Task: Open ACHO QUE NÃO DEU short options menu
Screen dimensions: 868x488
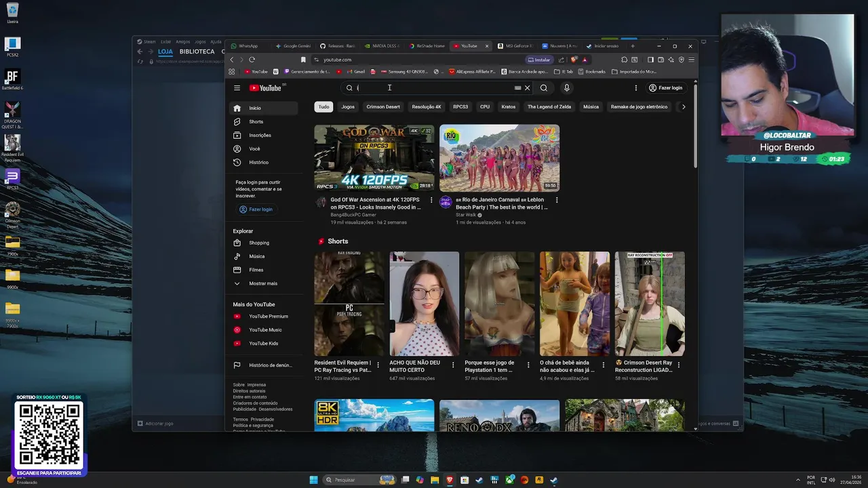Action: pyautogui.click(x=454, y=365)
